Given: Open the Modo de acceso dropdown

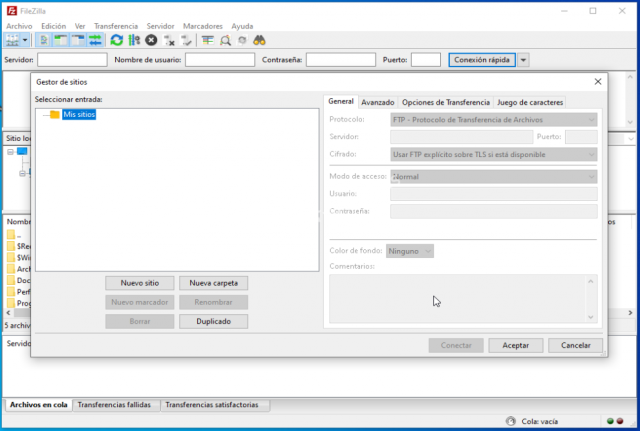Looking at the screenshot, I should pos(494,176).
